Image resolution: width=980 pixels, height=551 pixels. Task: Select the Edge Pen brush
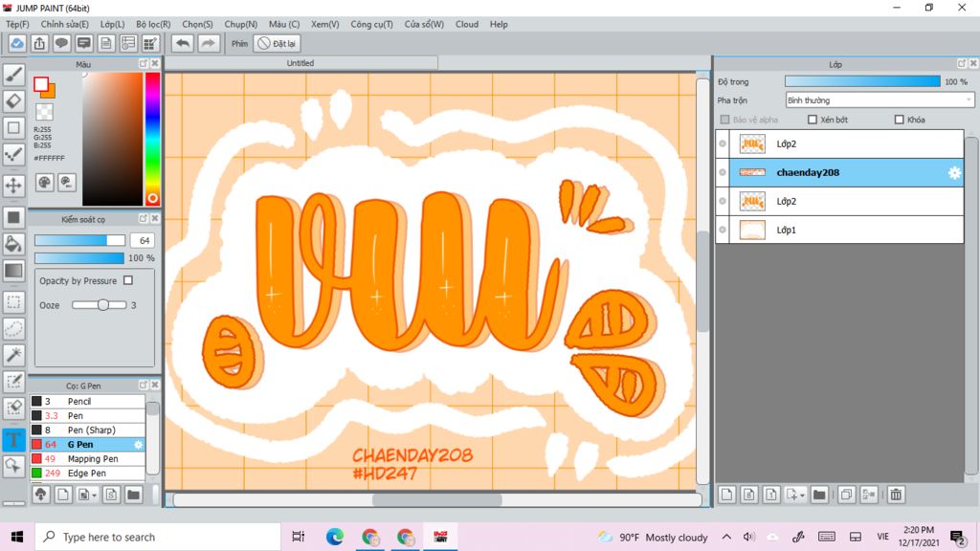tap(87, 473)
